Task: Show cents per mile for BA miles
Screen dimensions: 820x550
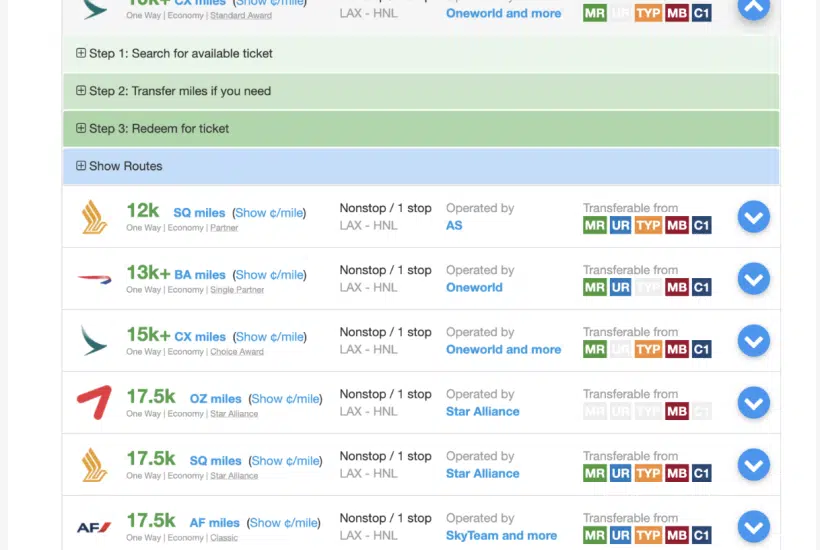Action: [269, 275]
